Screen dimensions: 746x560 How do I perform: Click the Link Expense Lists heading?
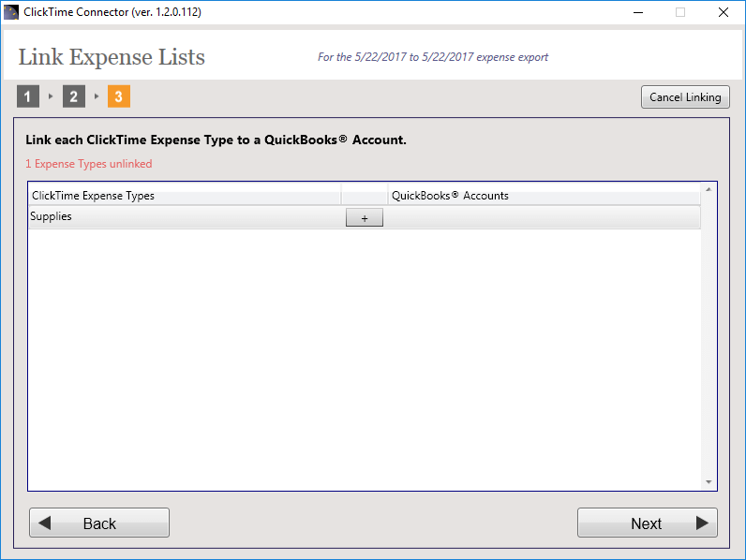pos(112,57)
